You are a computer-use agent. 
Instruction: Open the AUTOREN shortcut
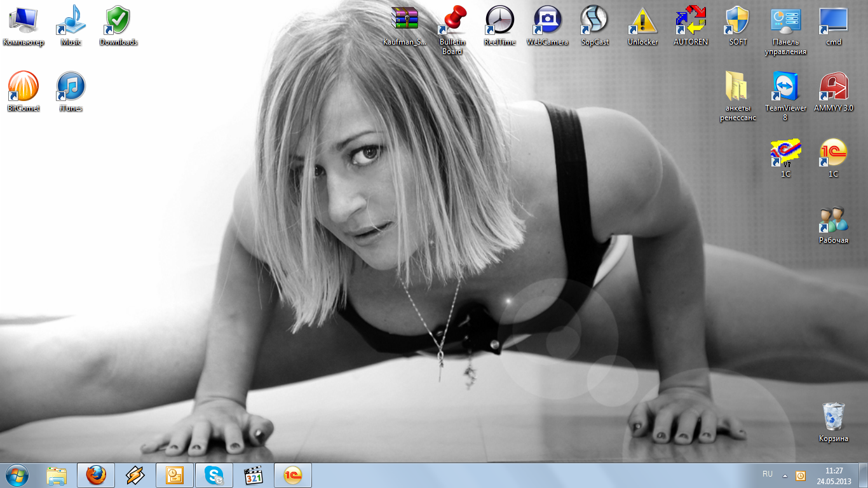click(x=691, y=25)
